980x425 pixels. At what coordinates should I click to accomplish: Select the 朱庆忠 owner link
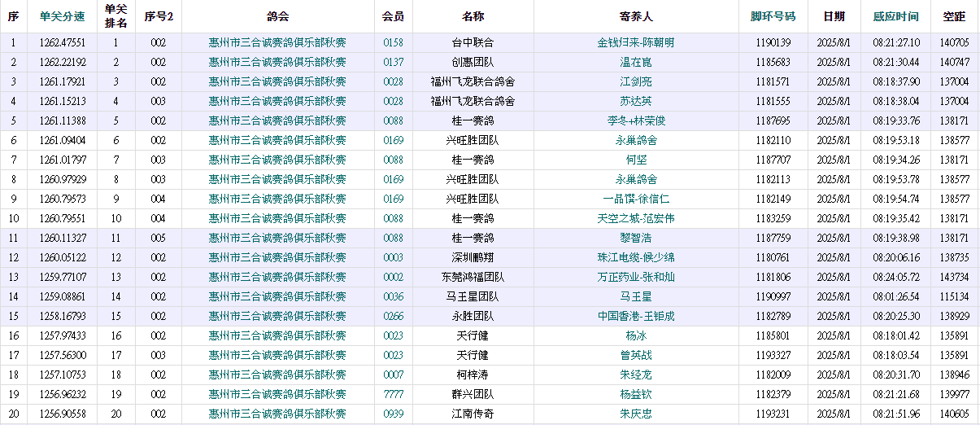635,414
